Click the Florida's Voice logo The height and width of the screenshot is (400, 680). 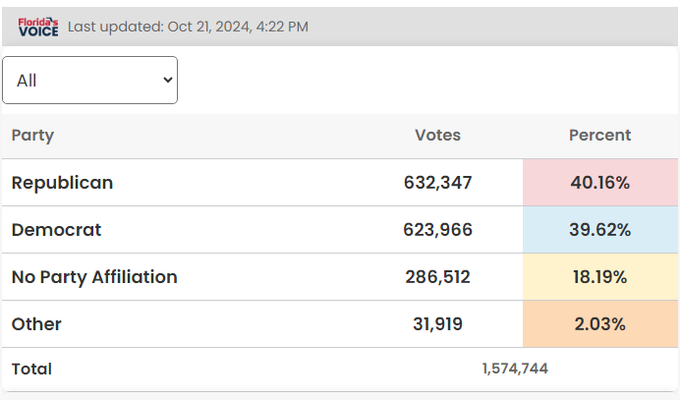point(38,26)
